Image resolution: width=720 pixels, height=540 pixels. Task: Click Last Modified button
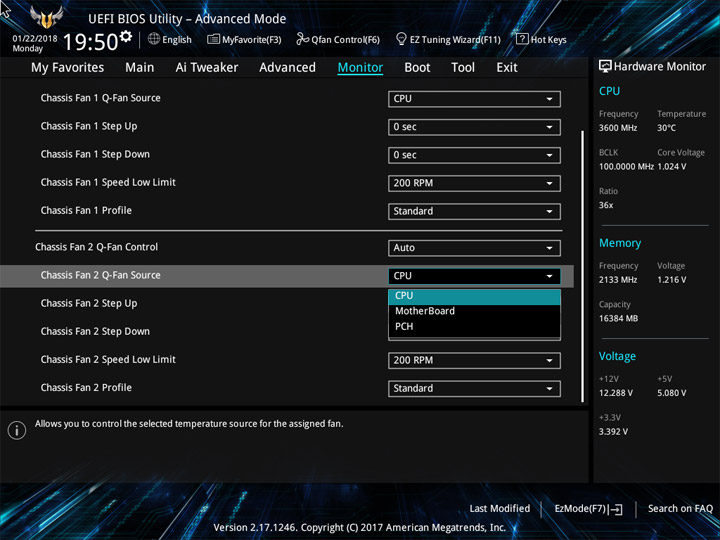[500, 509]
